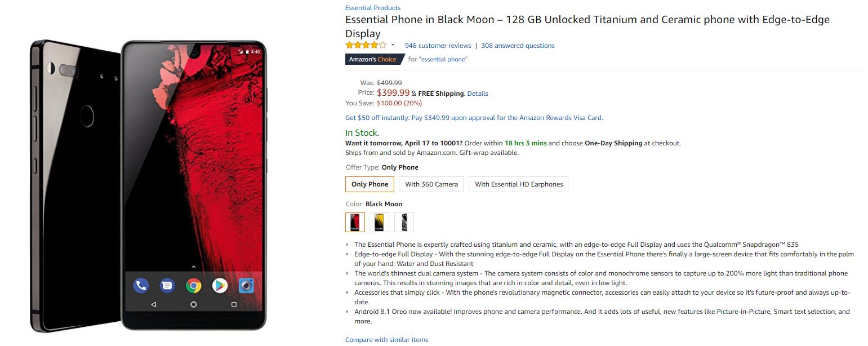Pick the third white phone color swatch
The image size is (868, 346).
(x=404, y=222)
